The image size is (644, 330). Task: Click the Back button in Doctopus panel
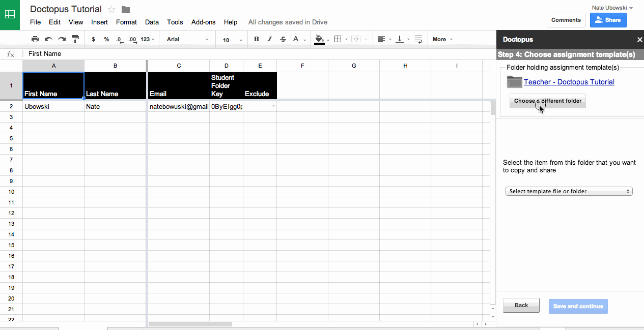[521, 306]
